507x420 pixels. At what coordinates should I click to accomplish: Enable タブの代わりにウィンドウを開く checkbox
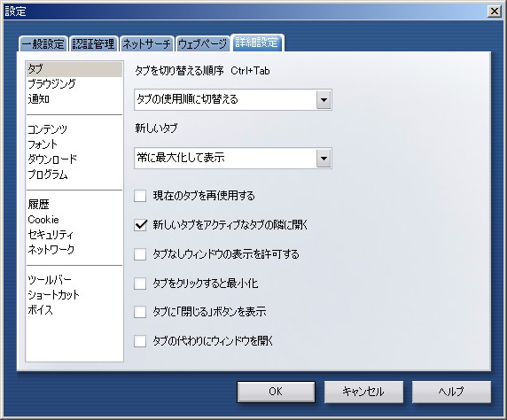click(x=140, y=341)
